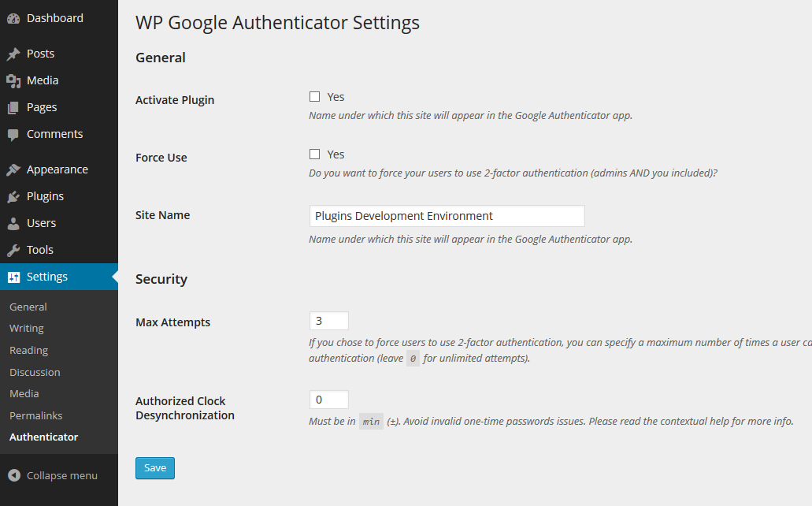Open the Media settings submenu link
812x506 pixels.
pos(24,393)
